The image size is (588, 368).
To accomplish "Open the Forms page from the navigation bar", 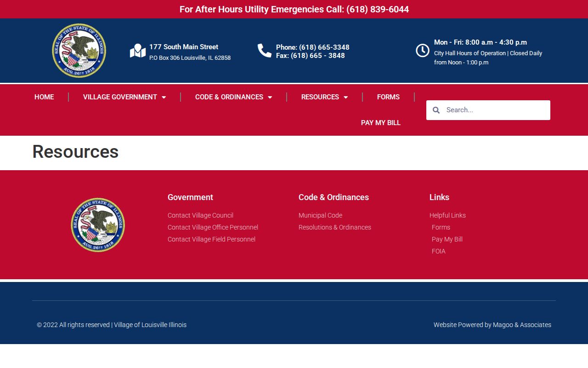I will pos(388,97).
